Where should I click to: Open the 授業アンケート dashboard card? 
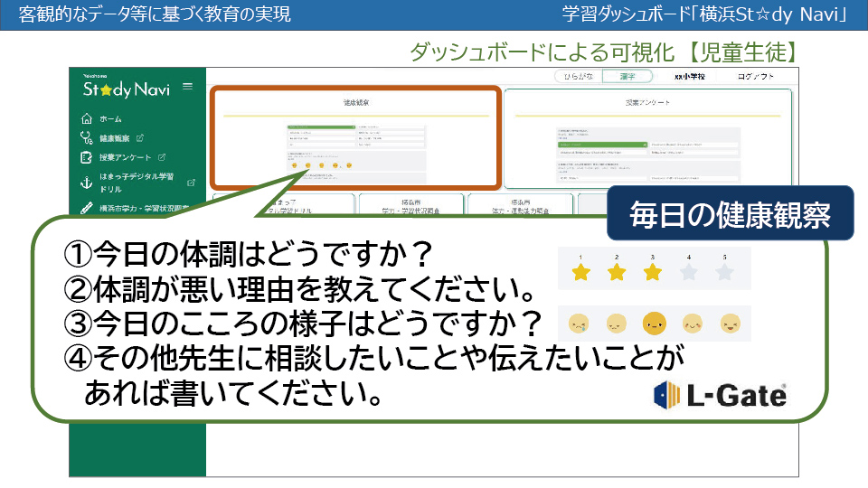tap(647, 137)
